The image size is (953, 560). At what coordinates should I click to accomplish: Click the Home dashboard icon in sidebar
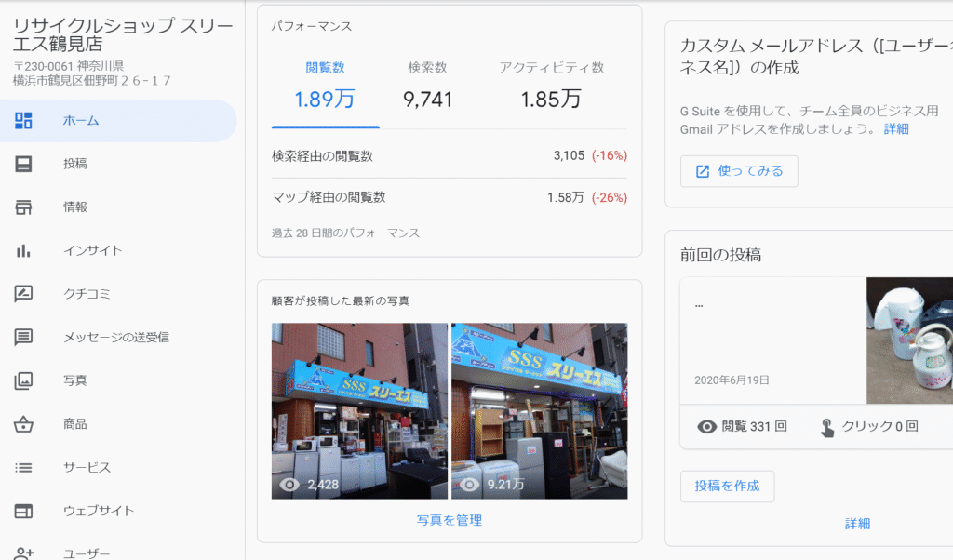coord(23,120)
